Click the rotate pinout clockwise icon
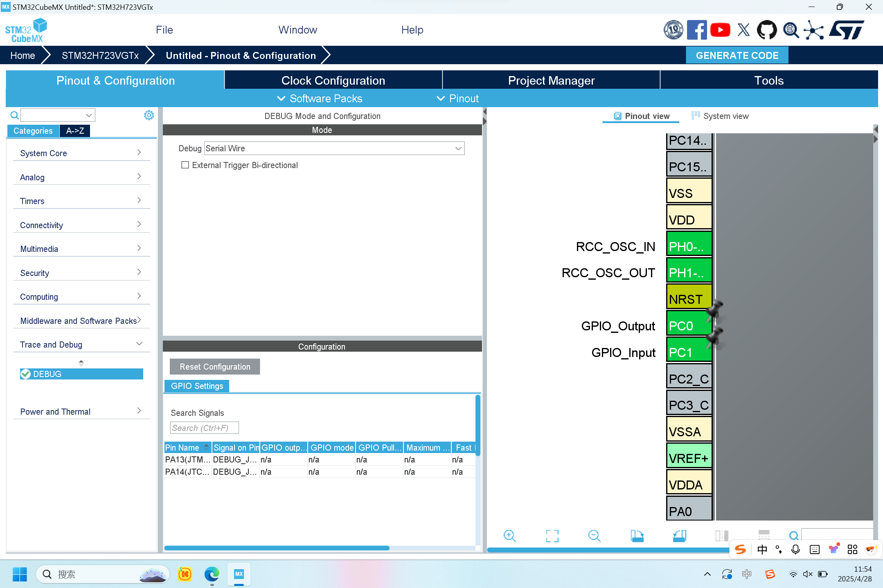Viewport: 883px width, 588px height. (x=637, y=536)
